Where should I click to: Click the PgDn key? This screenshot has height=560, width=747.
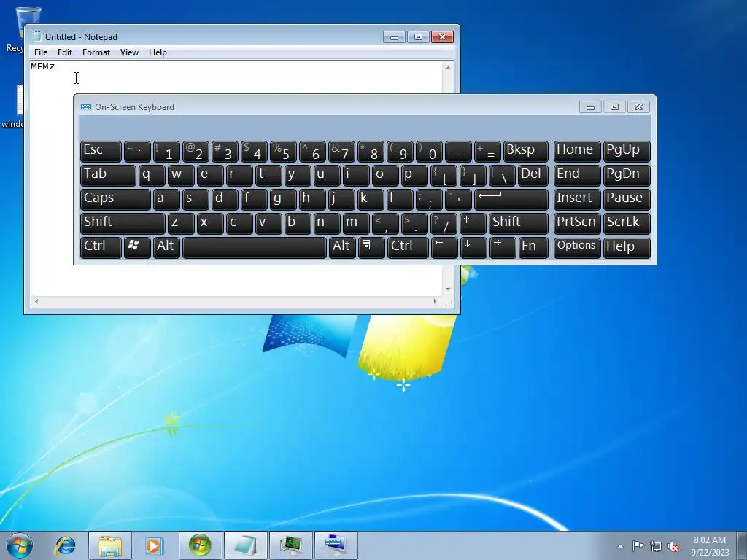pyautogui.click(x=627, y=175)
